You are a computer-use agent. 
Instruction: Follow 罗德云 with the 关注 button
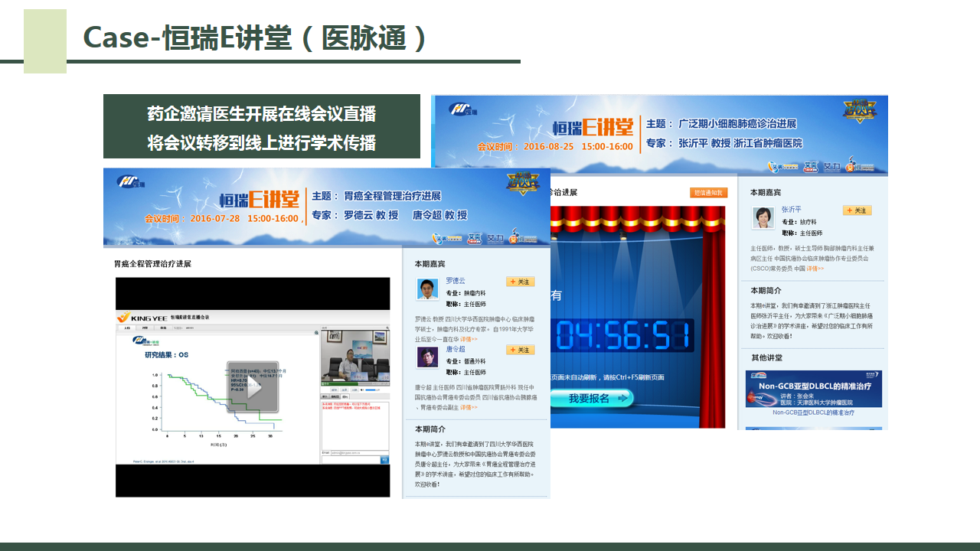click(521, 282)
